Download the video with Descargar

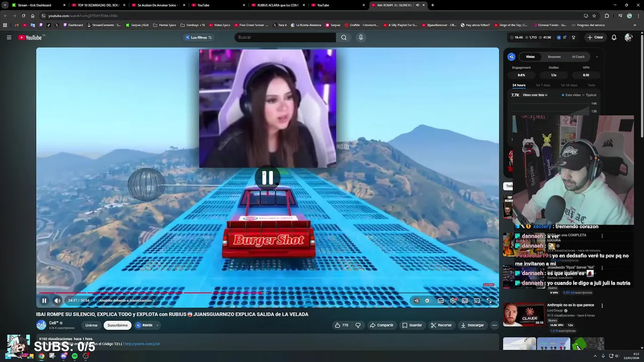point(472,325)
